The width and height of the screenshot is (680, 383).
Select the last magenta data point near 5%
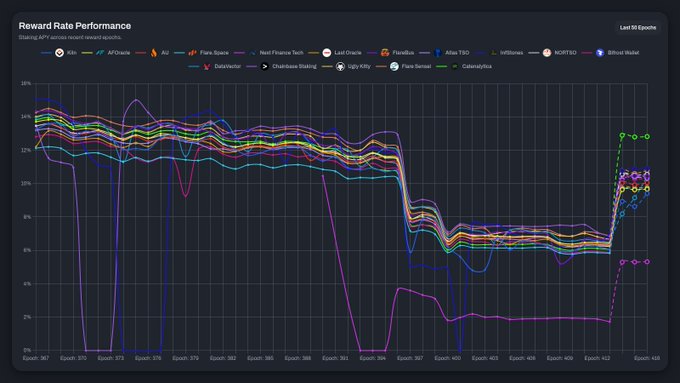(647, 262)
